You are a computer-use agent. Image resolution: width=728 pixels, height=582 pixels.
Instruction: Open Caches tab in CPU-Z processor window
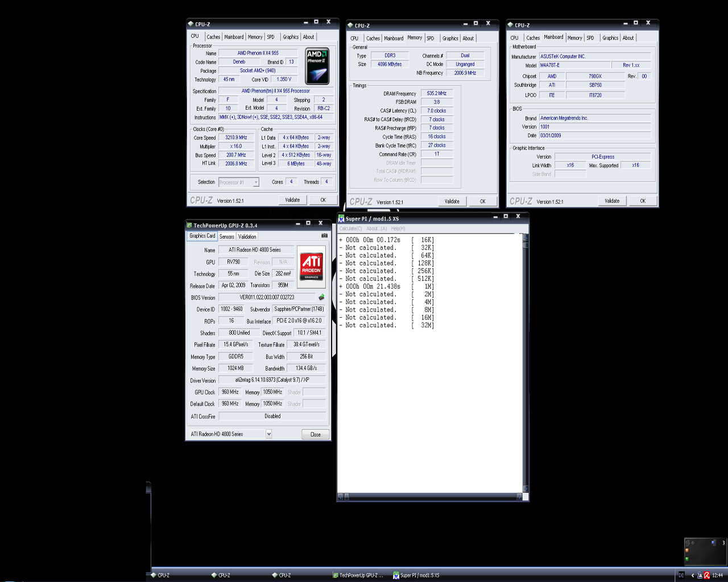coord(213,37)
